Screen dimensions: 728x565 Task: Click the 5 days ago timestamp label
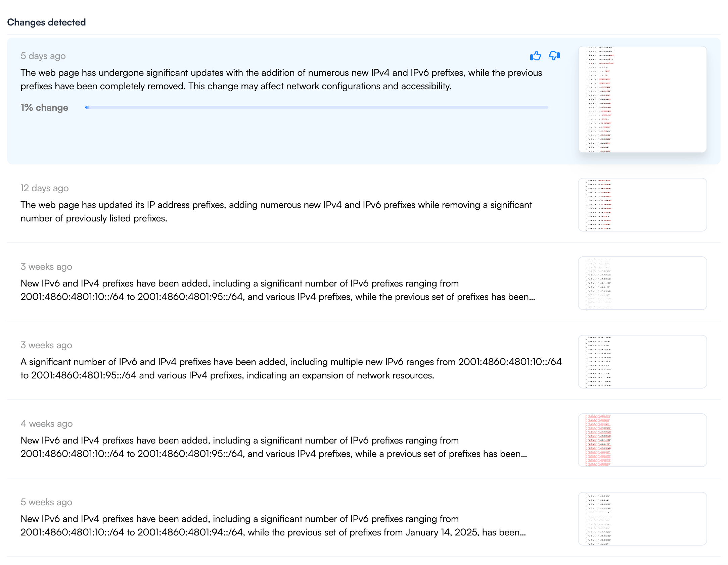(43, 56)
